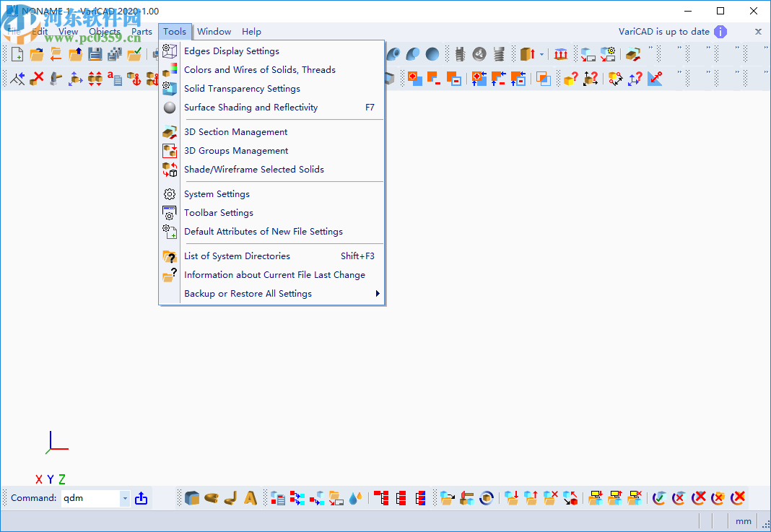Viewport: 771px width, 532px height.
Task: Select Solid Transparency Settings
Action: coord(271,89)
